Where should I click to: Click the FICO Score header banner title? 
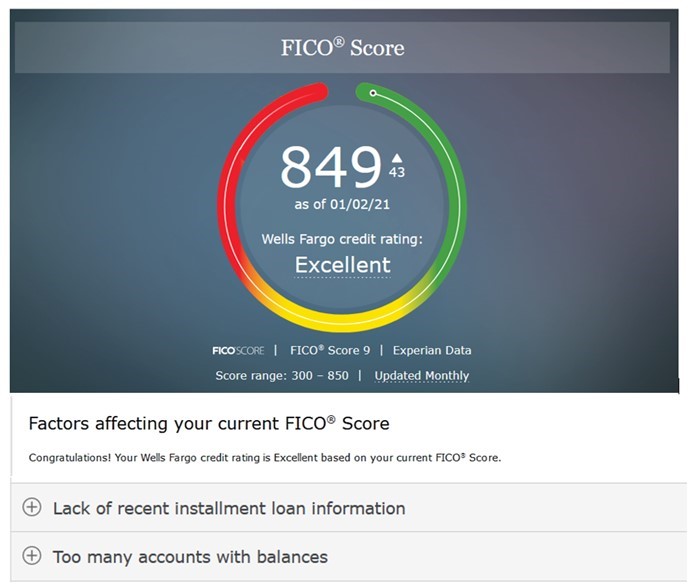(x=342, y=47)
